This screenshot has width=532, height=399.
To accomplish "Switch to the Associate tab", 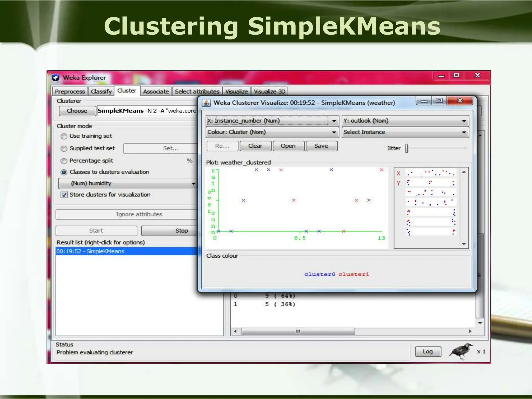I will (156, 91).
